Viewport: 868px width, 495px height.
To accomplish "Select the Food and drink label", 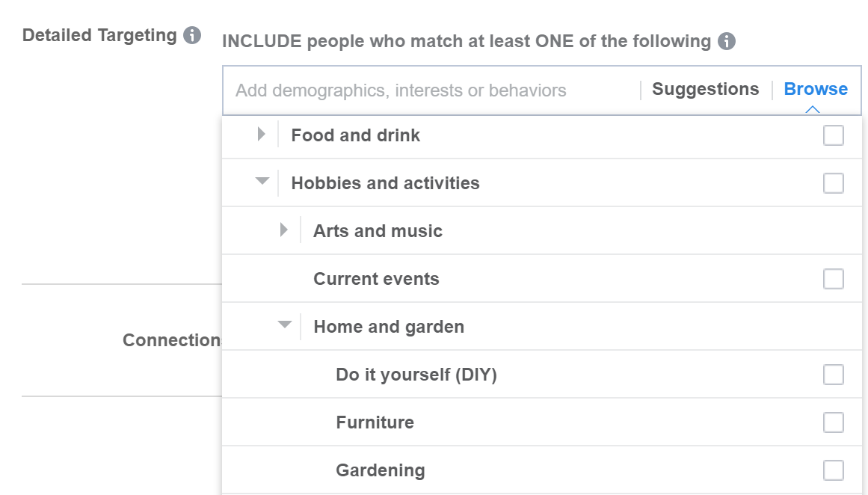I will pos(355,135).
